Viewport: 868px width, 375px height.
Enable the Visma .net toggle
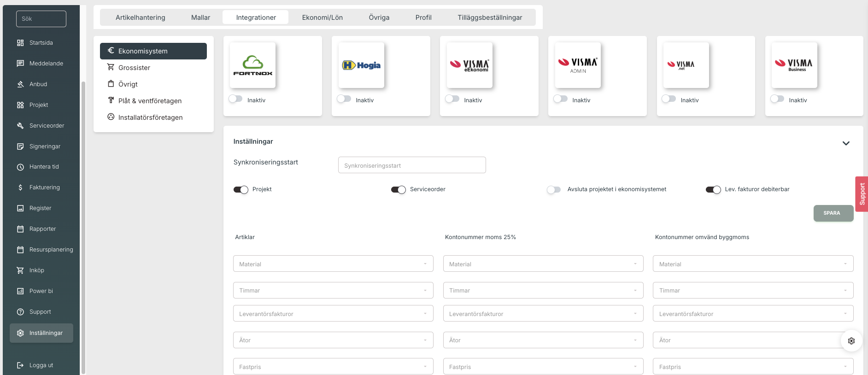tap(669, 99)
